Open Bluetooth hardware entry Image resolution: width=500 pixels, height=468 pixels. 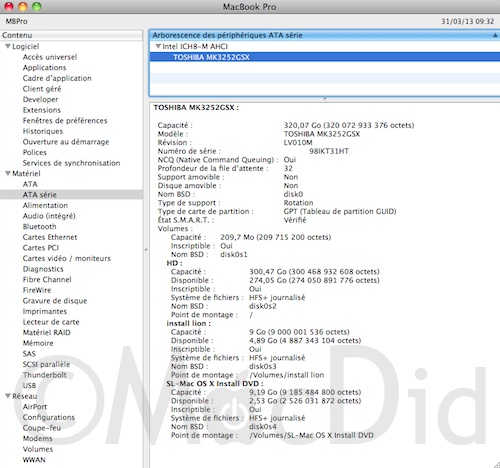pyautogui.click(x=39, y=227)
